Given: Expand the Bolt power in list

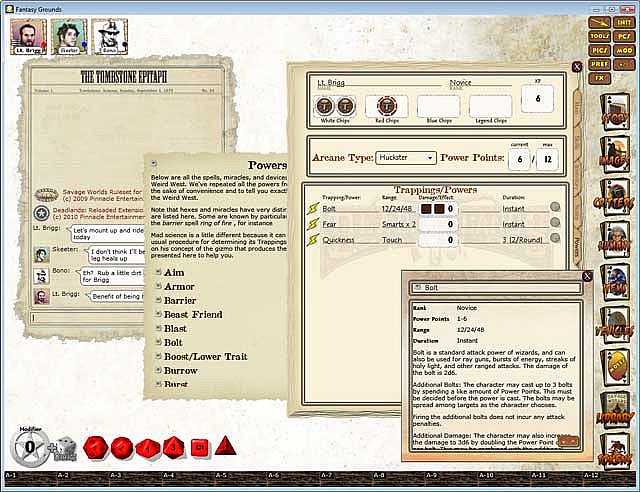Looking at the screenshot, I should click(159, 342).
